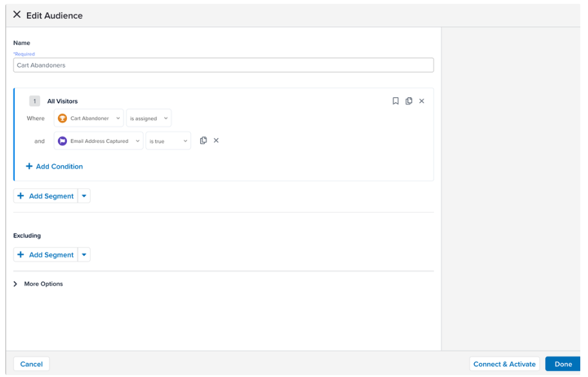Delete the Email Address Captured condition
Viewport: 588px width, 377px height.
point(216,141)
